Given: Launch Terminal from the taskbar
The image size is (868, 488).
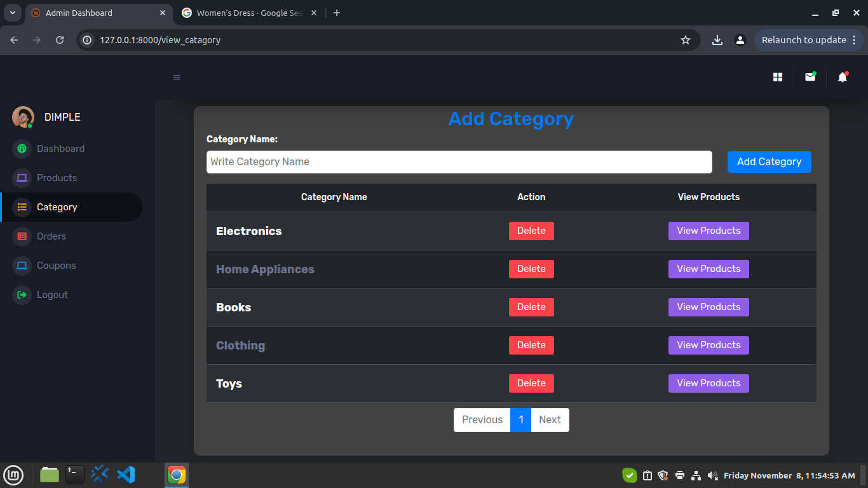Looking at the screenshot, I should click(75, 475).
